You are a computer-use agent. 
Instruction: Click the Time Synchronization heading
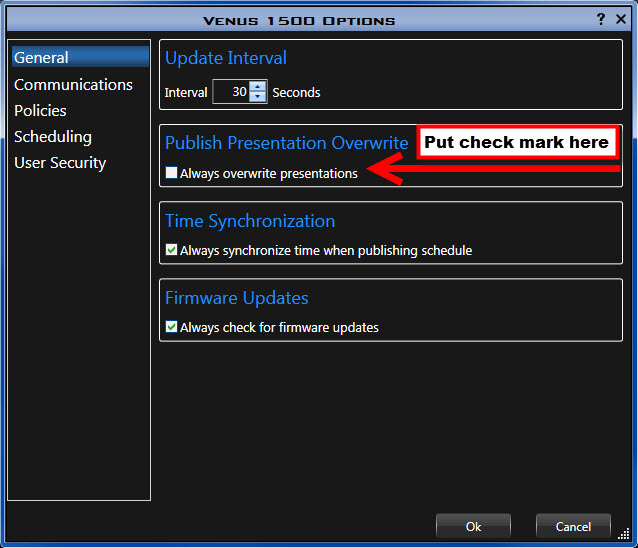click(x=250, y=221)
